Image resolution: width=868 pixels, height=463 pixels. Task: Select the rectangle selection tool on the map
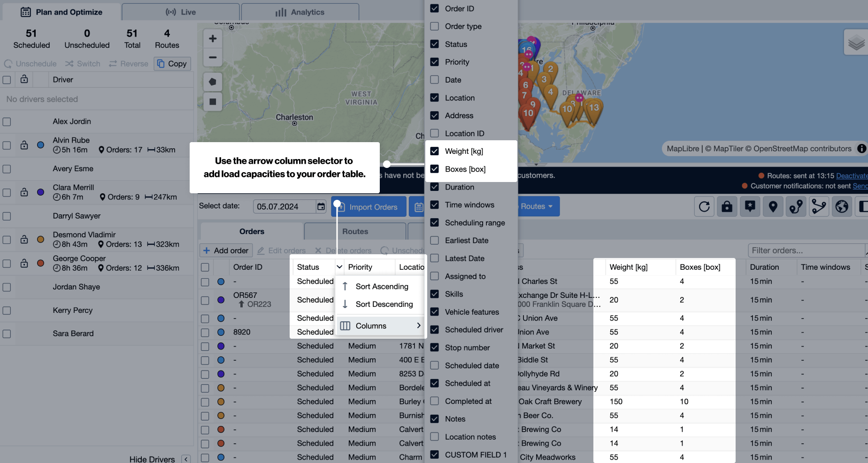coord(213,102)
